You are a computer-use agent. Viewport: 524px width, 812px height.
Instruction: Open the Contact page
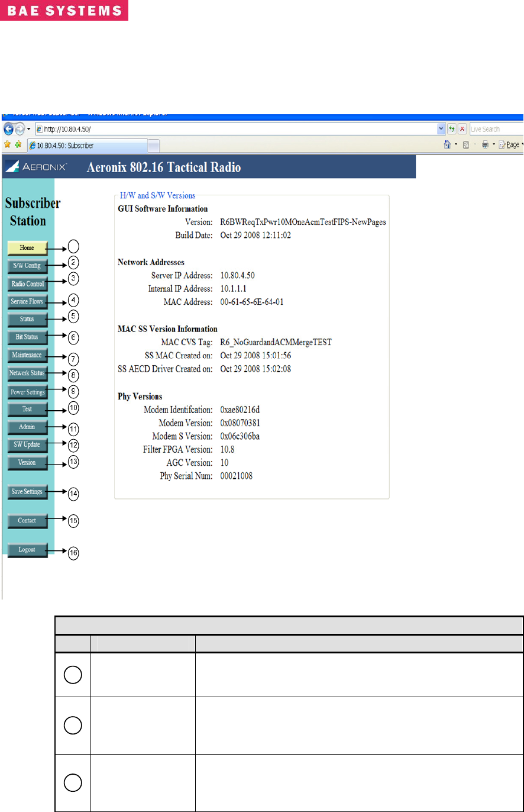coord(27,521)
